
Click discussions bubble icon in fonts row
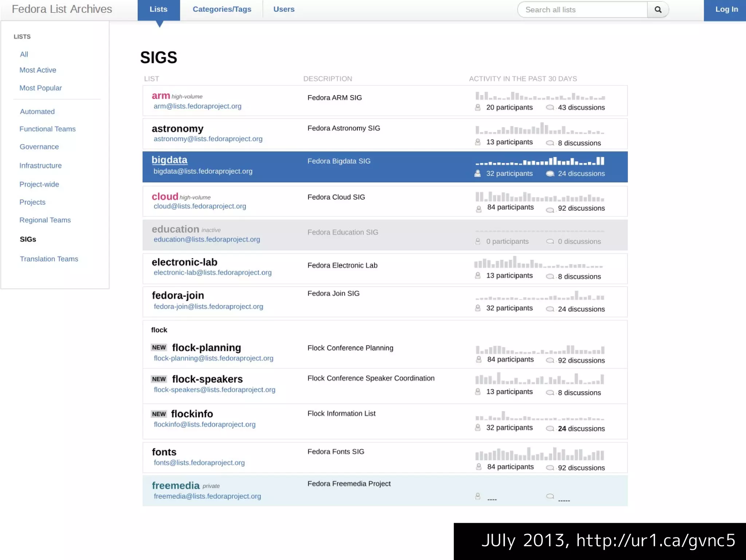coord(550,467)
